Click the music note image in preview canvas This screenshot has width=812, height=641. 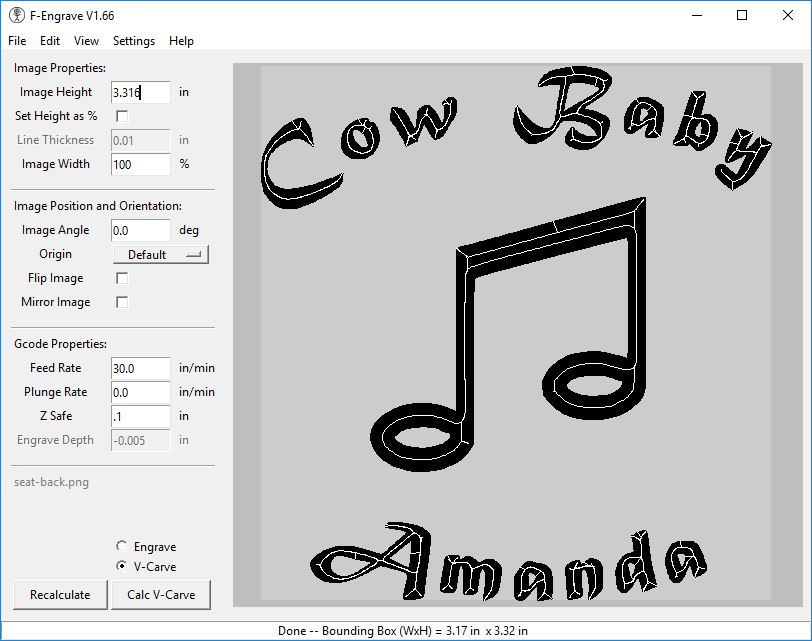tap(509, 334)
